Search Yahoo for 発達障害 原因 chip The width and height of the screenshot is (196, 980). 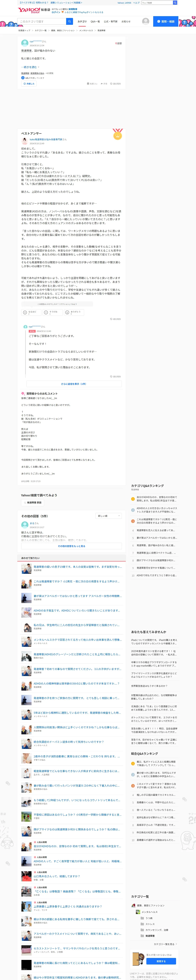click(x=32, y=503)
